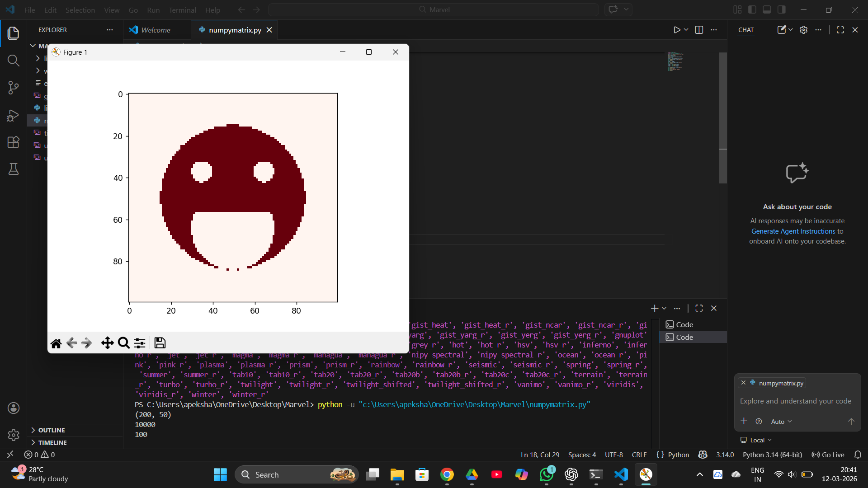Toggle the primary side bar

click(x=752, y=9)
